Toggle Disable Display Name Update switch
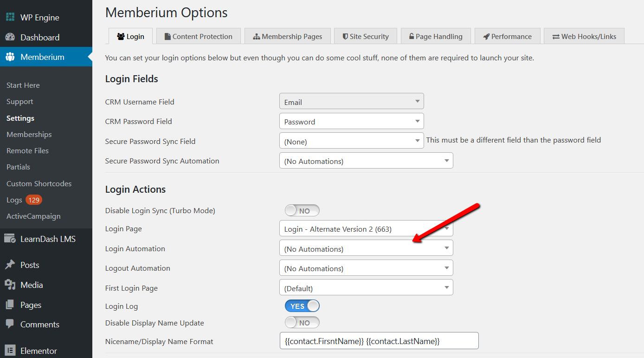The image size is (644, 358). pos(302,323)
